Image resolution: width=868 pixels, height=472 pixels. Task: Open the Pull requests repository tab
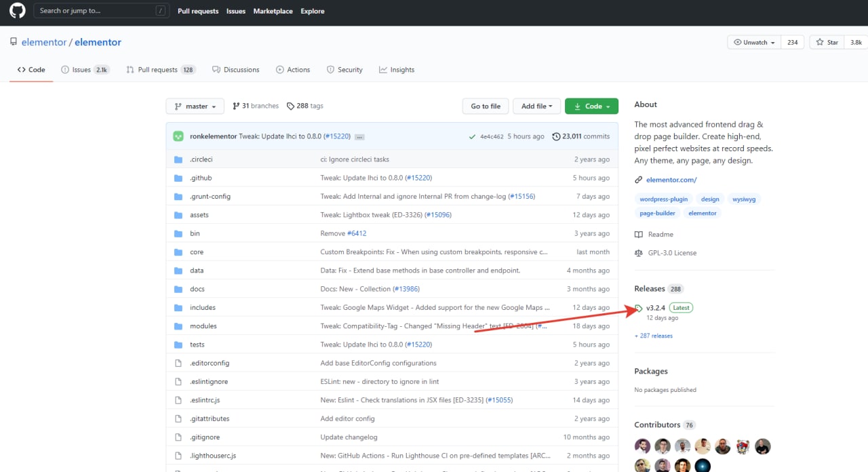(161, 70)
